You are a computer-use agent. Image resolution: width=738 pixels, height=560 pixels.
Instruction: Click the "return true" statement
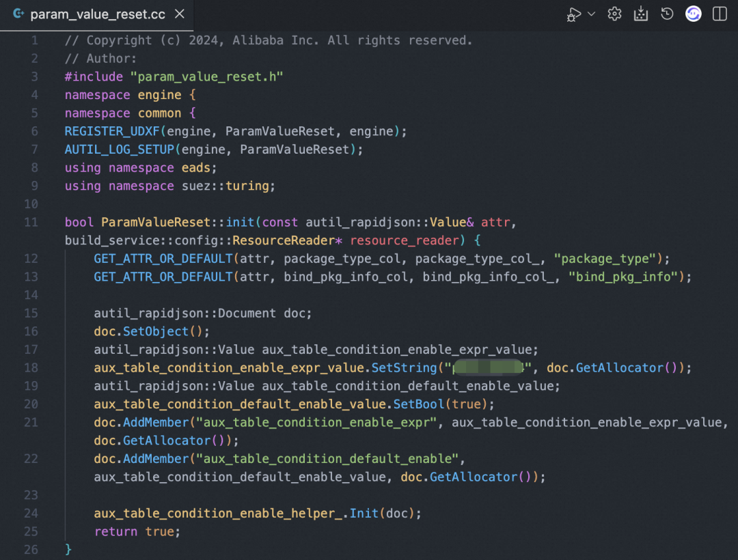coord(137,531)
